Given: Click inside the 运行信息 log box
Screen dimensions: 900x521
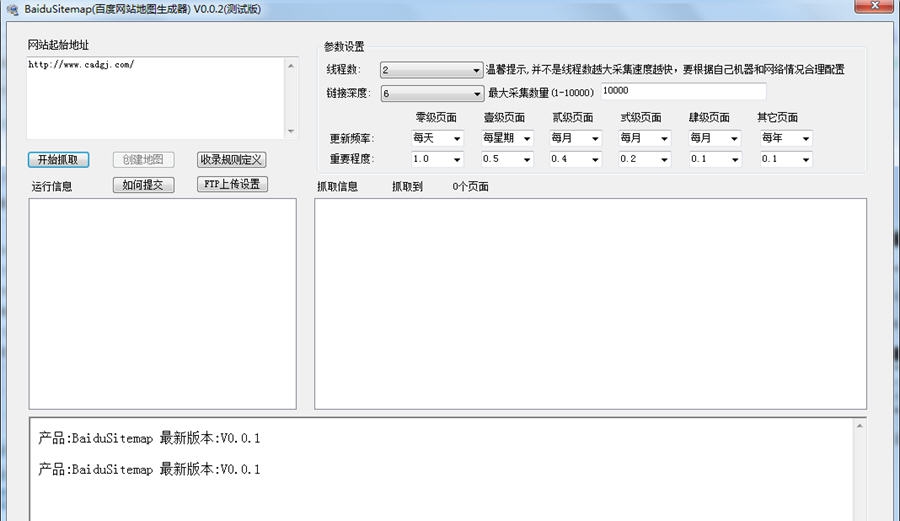Looking at the screenshot, I should [162, 304].
